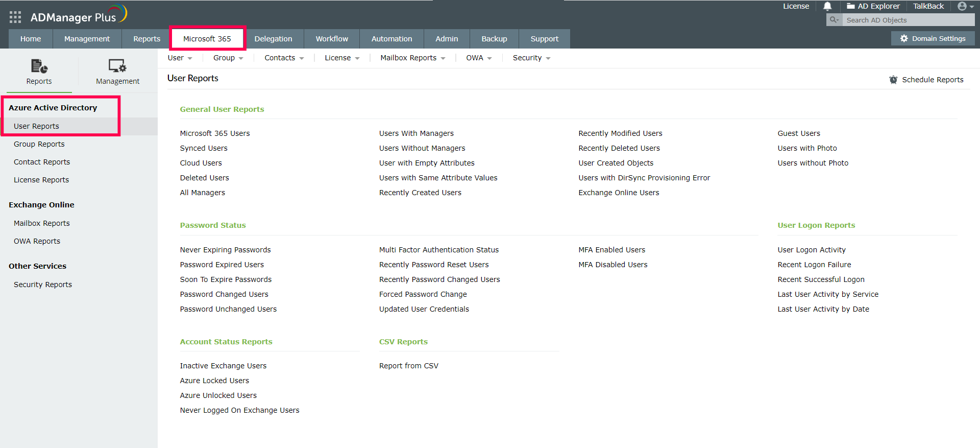Open MFA Enabled Users report
The image size is (980, 448).
pyautogui.click(x=611, y=250)
